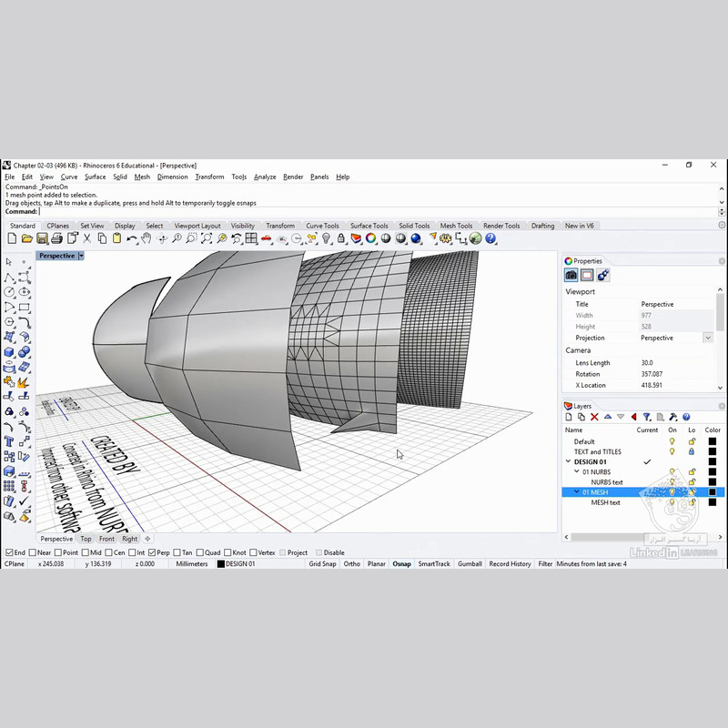Select the Pan view hand tool

[x=147, y=238]
